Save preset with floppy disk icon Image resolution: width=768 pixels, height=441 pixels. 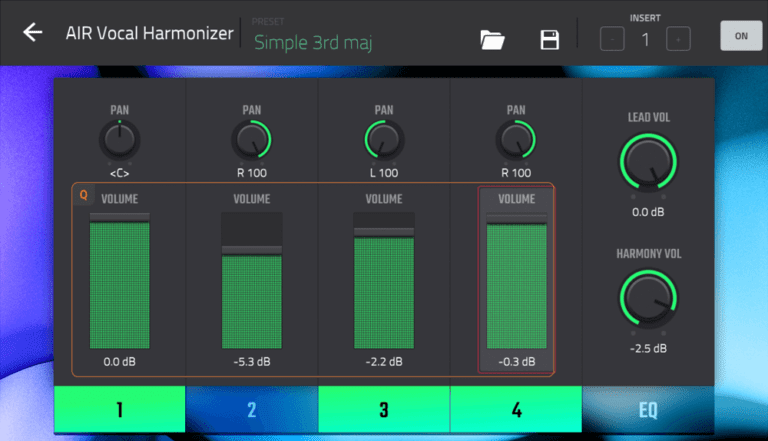[549, 39]
